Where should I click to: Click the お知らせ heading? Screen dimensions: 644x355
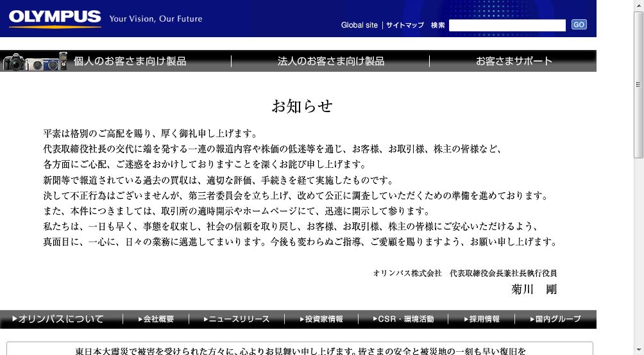(x=302, y=106)
